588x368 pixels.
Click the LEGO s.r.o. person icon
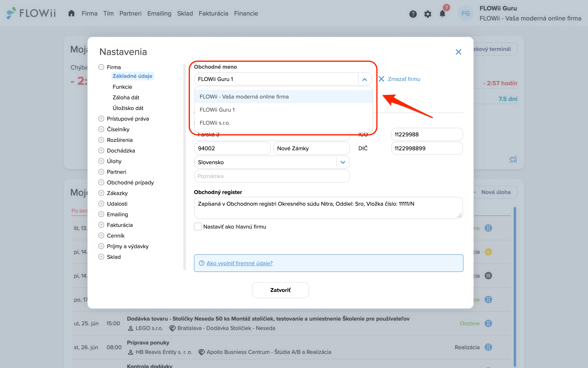[x=130, y=328]
